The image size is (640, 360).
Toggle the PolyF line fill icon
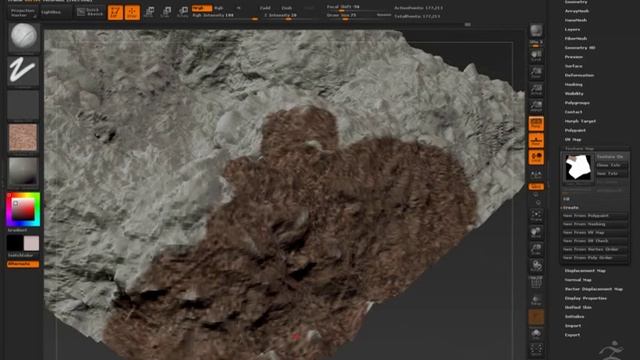(536, 282)
